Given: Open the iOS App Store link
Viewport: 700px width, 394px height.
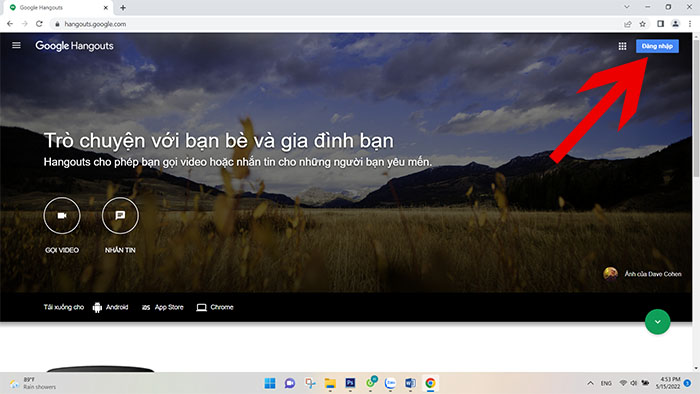Looking at the screenshot, I should pyautogui.click(x=162, y=307).
